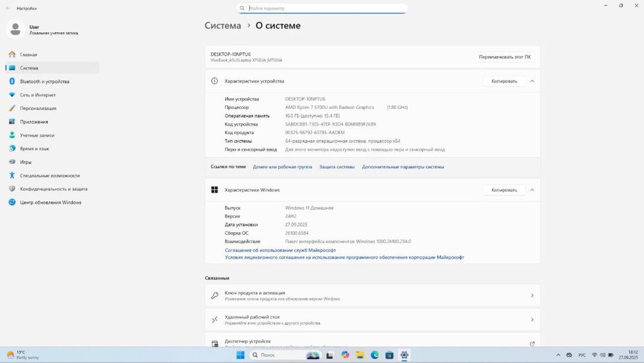Open the Wi-Fi network tray icon
Viewport: 644px width, 363px height.
pyautogui.click(x=594, y=355)
